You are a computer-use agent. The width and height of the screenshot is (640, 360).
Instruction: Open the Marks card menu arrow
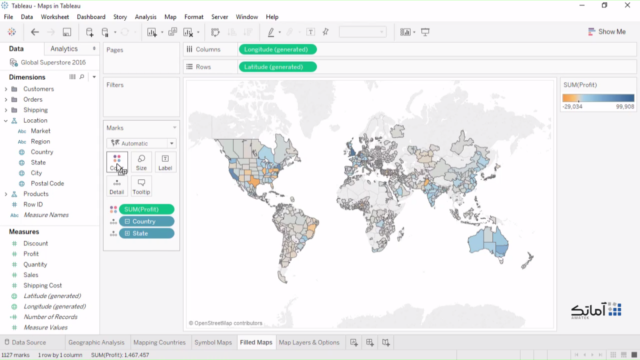tap(174, 128)
